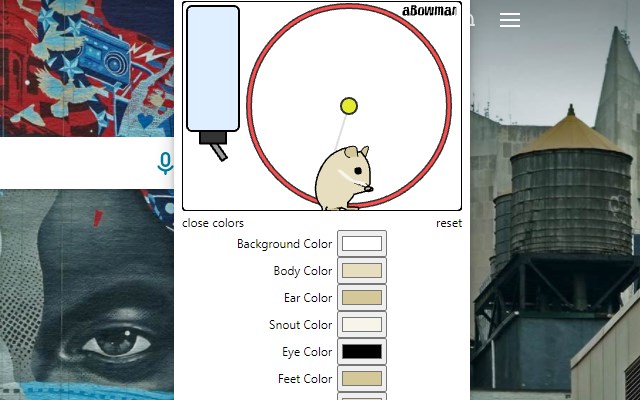Image resolution: width=640 pixels, height=400 pixels.
Task: Click the aBowman logo text
Action: 429,11
